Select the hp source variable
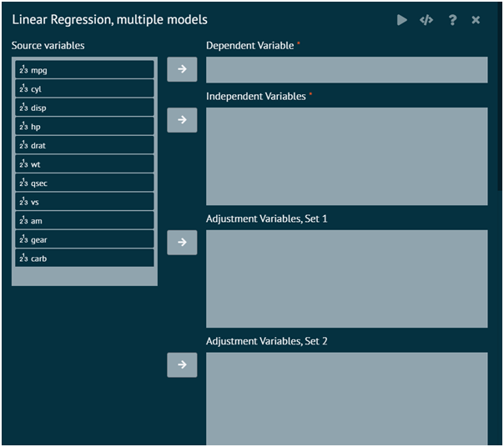The height and width of the screenshot is (447, 504). pos(84,126)
